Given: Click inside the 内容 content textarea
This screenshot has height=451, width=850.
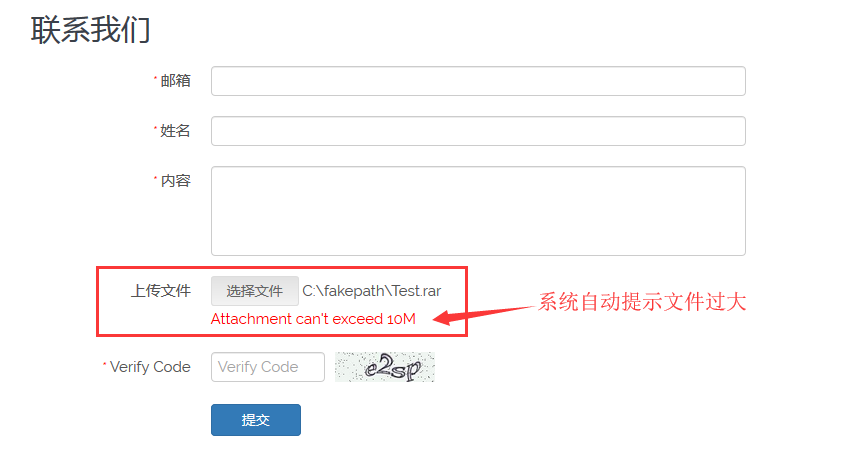Looking at the screenshot, I should tap(478, 211).
